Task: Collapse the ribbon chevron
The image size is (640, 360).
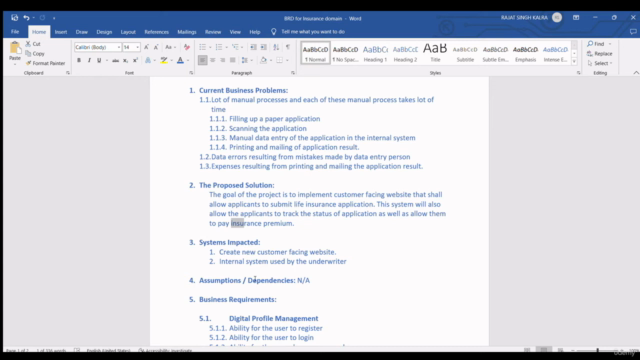Action: tap(636, 73)
